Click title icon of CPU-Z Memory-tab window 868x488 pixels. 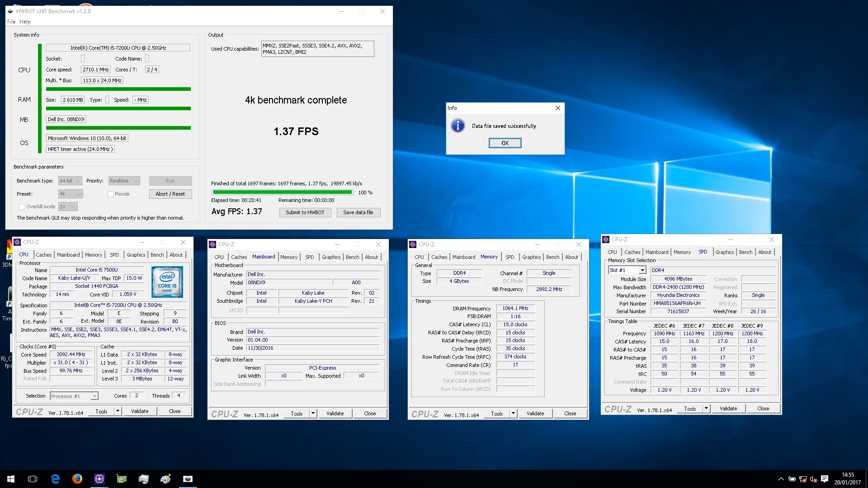[413, 244]
